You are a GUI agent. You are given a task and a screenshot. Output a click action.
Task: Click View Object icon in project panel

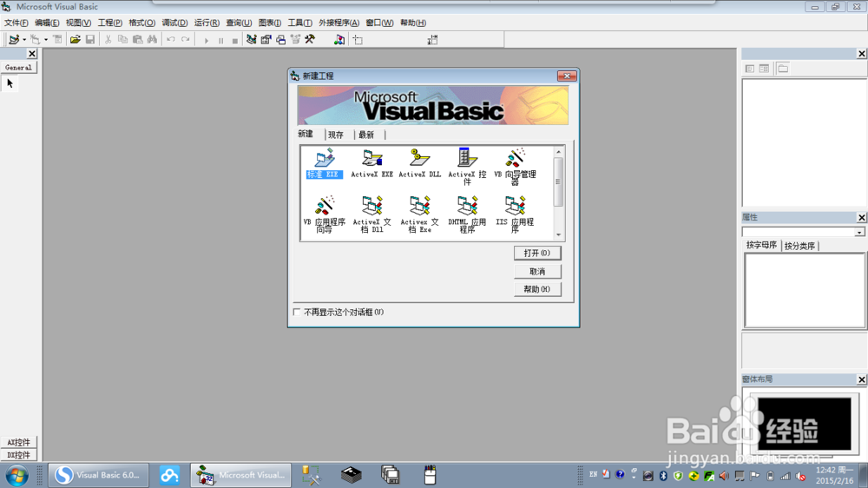coord(764,69)
